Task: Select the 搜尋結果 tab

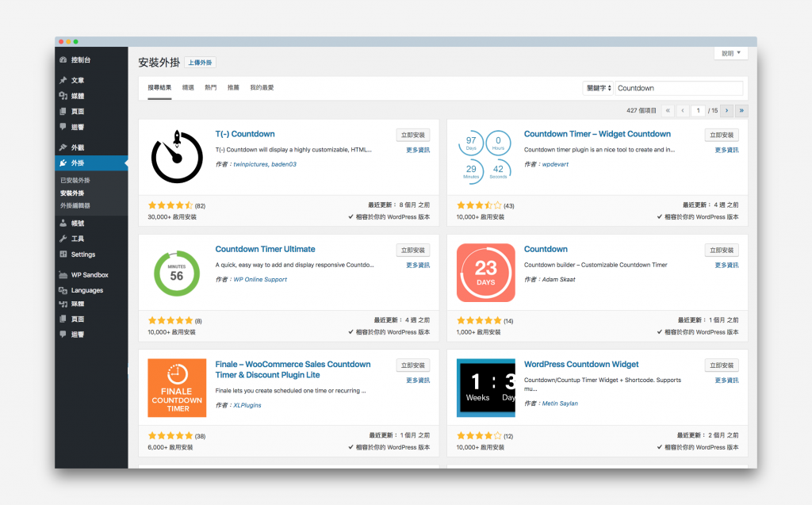Action: tap(159, 87)
